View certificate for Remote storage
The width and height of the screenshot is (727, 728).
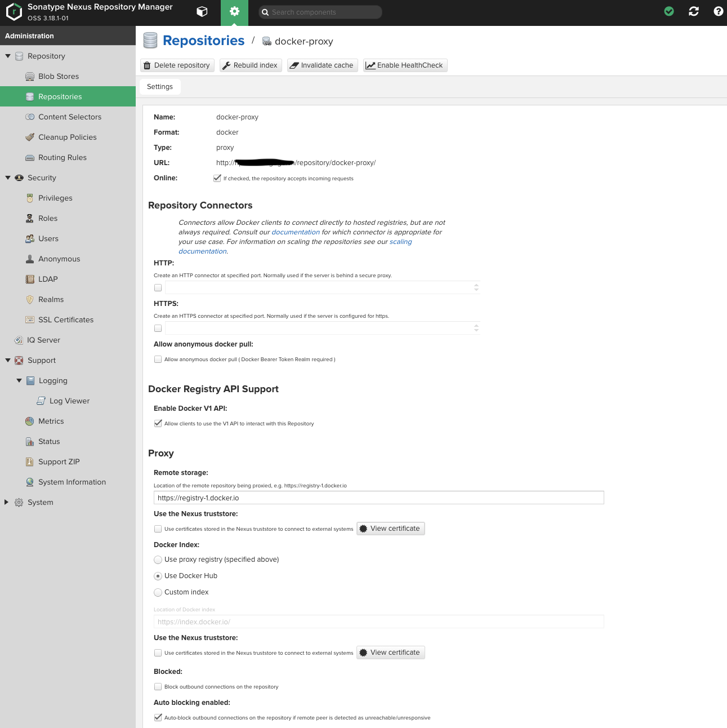[390, 529]
